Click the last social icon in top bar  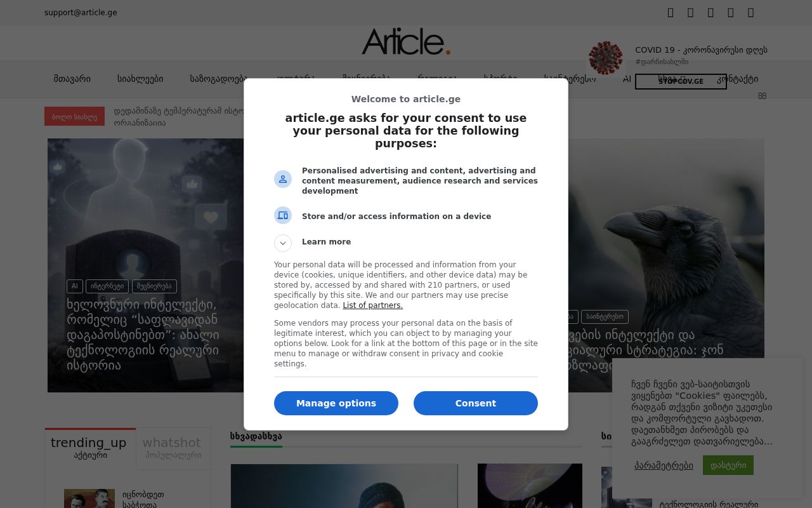[751, 13]
